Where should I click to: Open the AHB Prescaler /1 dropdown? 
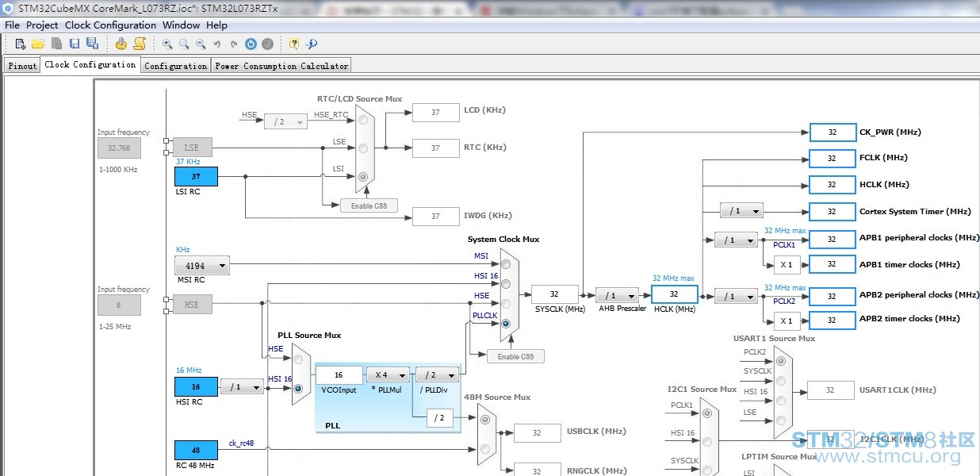tap(617, 296)
